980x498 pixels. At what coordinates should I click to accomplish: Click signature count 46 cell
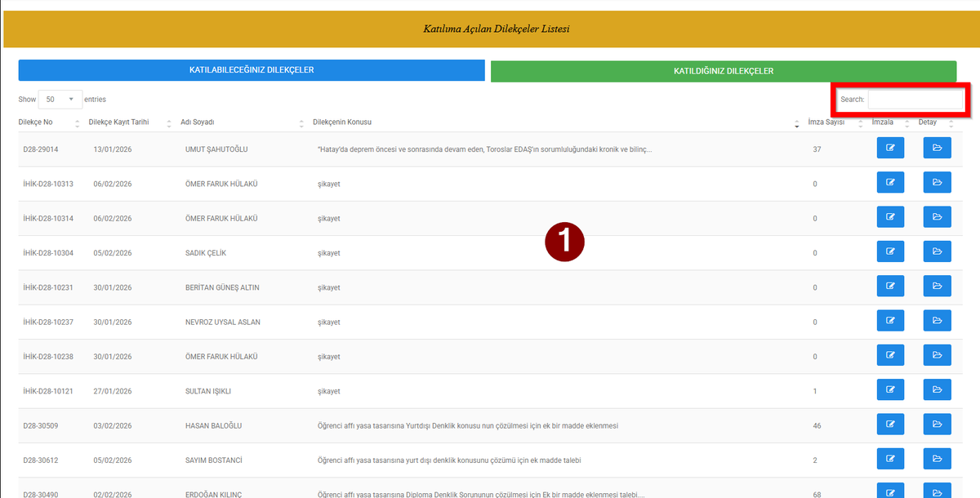pos(817,425)
